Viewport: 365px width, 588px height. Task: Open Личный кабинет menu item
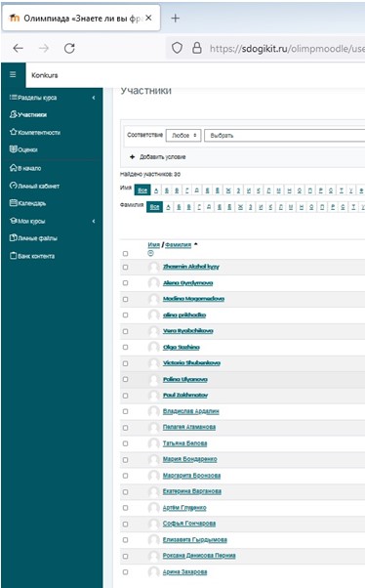coord(34,186)
